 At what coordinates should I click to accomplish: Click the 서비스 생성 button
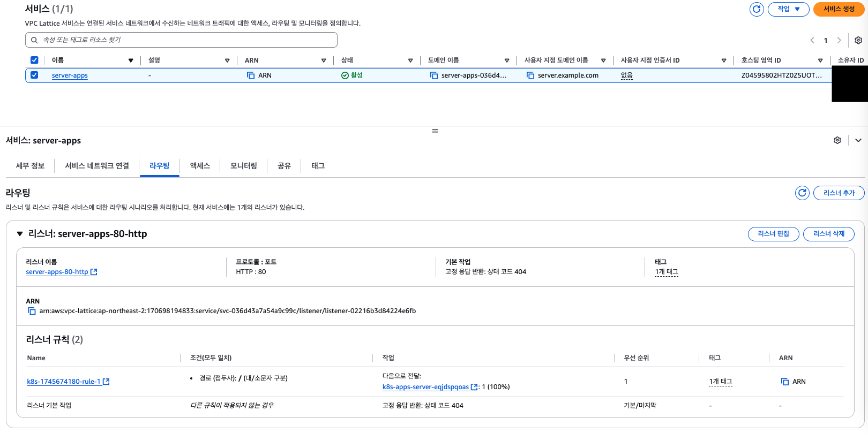coord(839,9)
